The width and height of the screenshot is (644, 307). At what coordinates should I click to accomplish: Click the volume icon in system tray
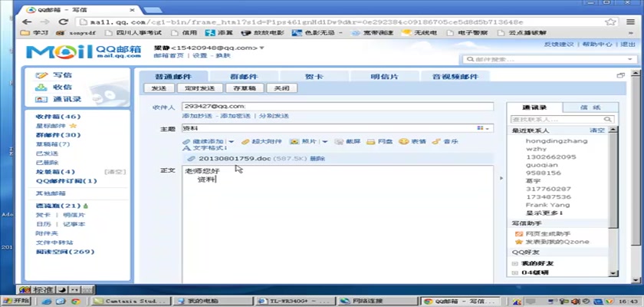tap(577, 302)
